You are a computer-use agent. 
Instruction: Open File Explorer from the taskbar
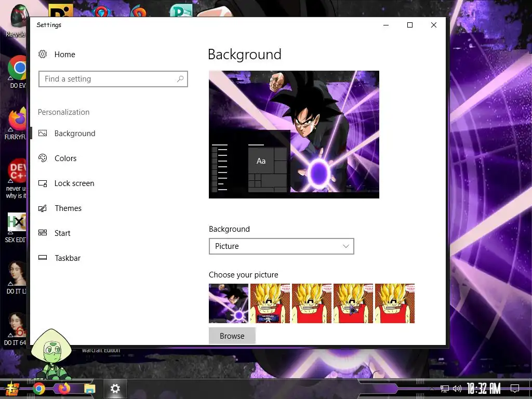[89, 389]
